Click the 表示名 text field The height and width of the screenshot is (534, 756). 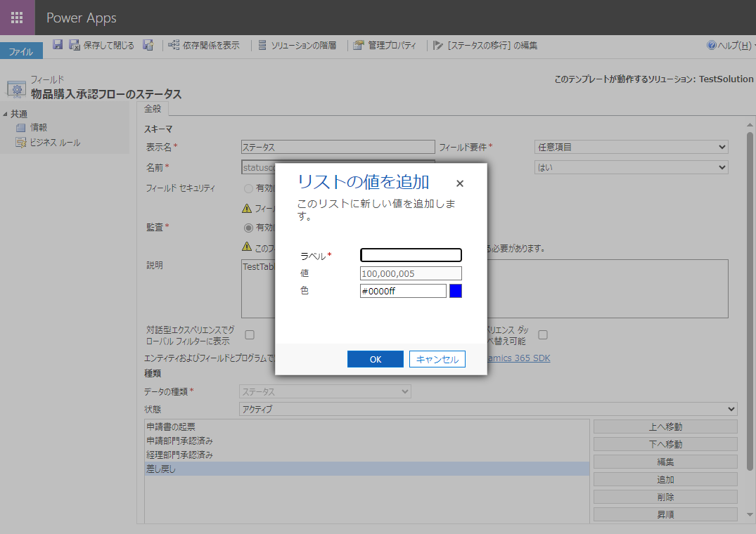(x=338, y=147)
